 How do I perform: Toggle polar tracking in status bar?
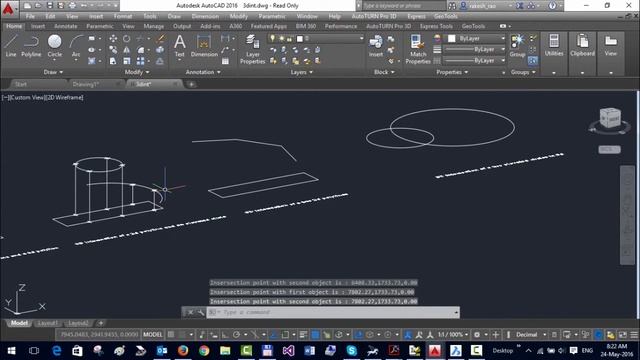(236, 335)
